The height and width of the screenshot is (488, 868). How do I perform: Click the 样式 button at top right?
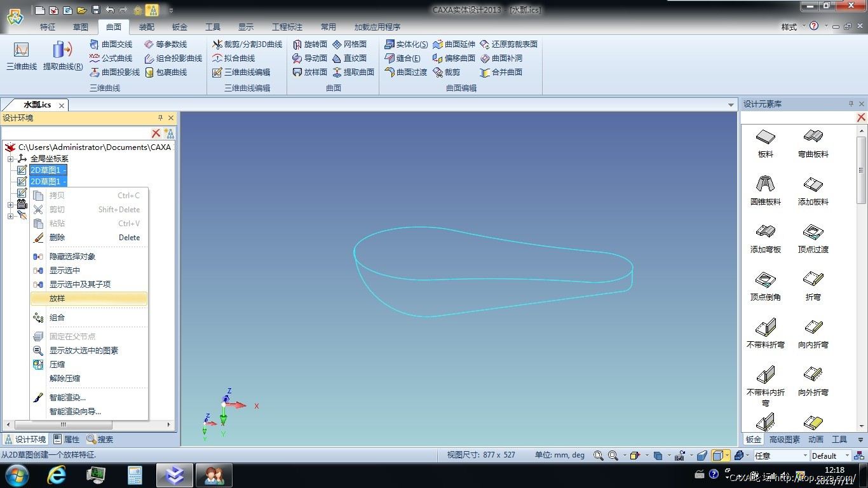(x=790, y=27)
